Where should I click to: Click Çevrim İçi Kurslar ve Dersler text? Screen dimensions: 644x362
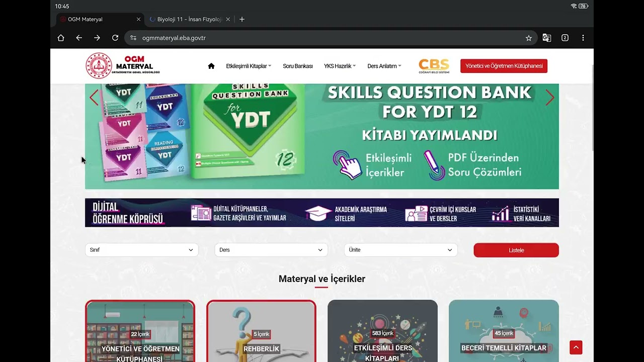tap(453, 214)
